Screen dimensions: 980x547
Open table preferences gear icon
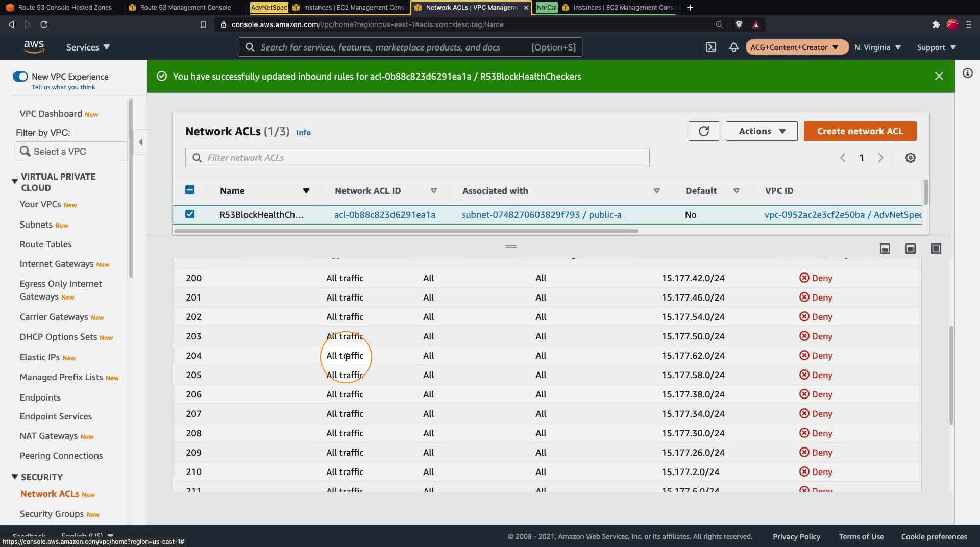[x=910, y=158]
